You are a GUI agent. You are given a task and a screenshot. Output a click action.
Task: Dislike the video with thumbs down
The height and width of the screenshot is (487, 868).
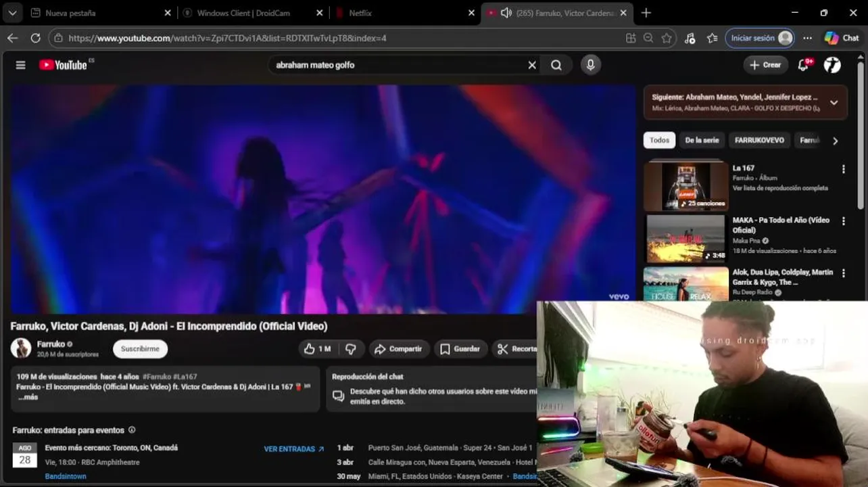[x=351, y=349]
